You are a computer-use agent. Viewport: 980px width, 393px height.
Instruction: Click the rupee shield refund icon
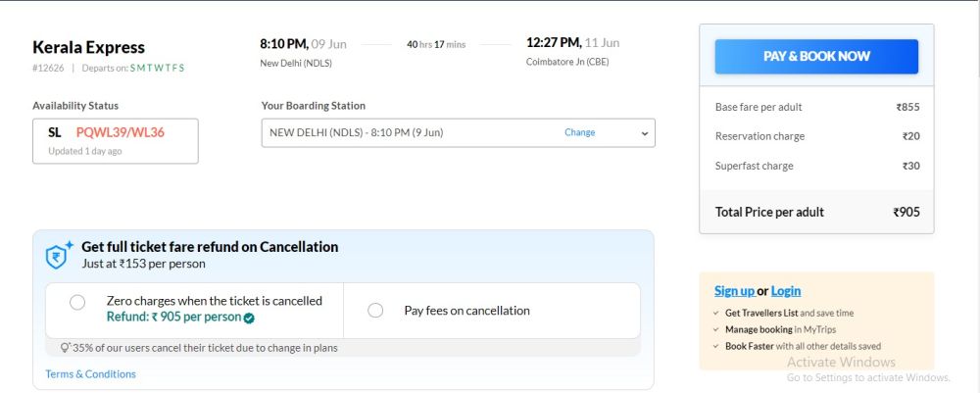click(58, 255)
